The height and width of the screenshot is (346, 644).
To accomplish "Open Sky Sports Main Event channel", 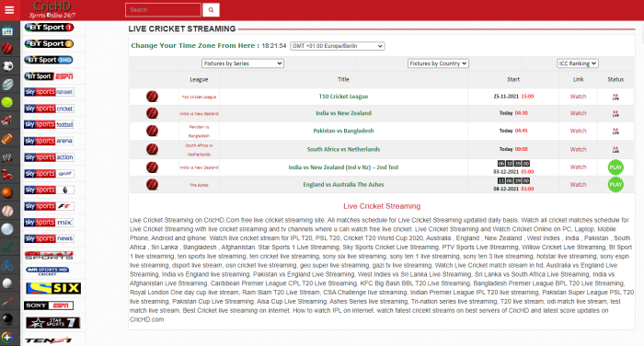I will [49, 92].
